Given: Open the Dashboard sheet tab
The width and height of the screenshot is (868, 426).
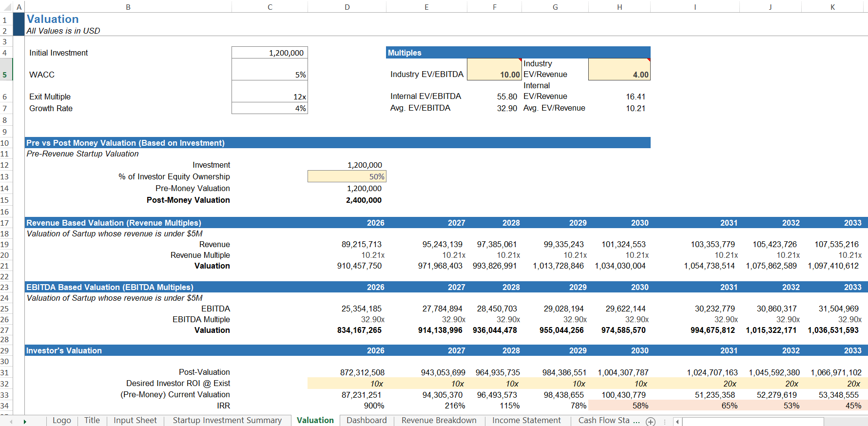Looking at the screenshot, I should [366, 421].
